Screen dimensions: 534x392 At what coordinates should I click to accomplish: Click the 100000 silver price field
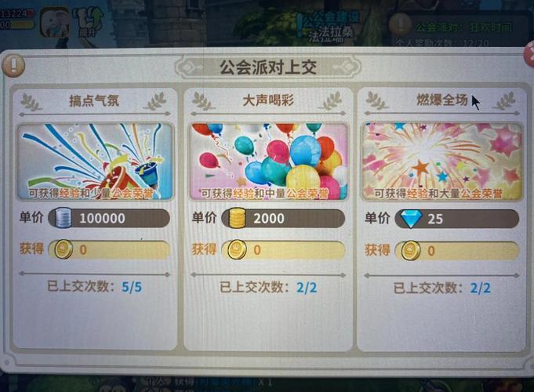coord(109,218)
